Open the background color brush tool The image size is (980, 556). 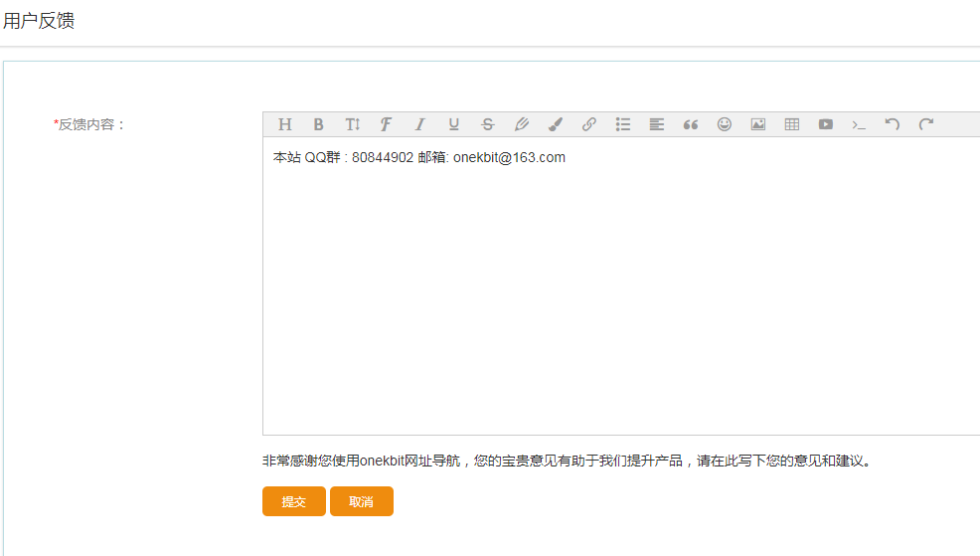pos(555,124)
